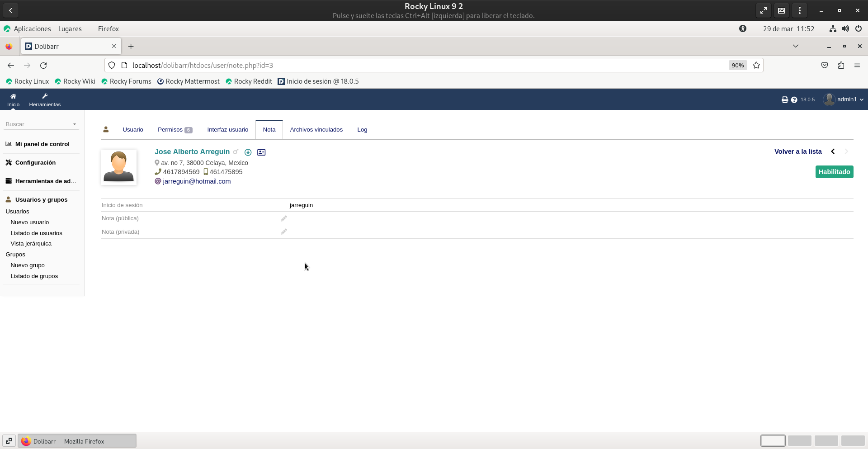Click the pencil icon for Nota (privada)
Image resolution: width=868 pixels, height=449 pixels.
pos(284,232)
